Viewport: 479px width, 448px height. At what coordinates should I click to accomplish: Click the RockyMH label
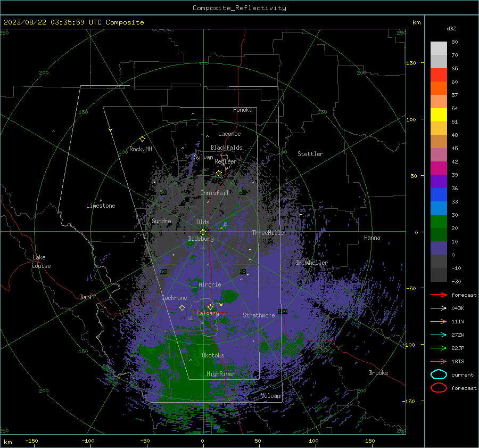pos(141,149)
